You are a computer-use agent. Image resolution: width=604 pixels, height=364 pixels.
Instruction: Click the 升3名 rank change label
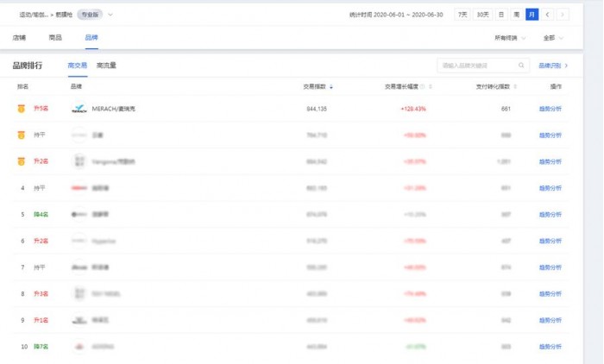point(41,293)
